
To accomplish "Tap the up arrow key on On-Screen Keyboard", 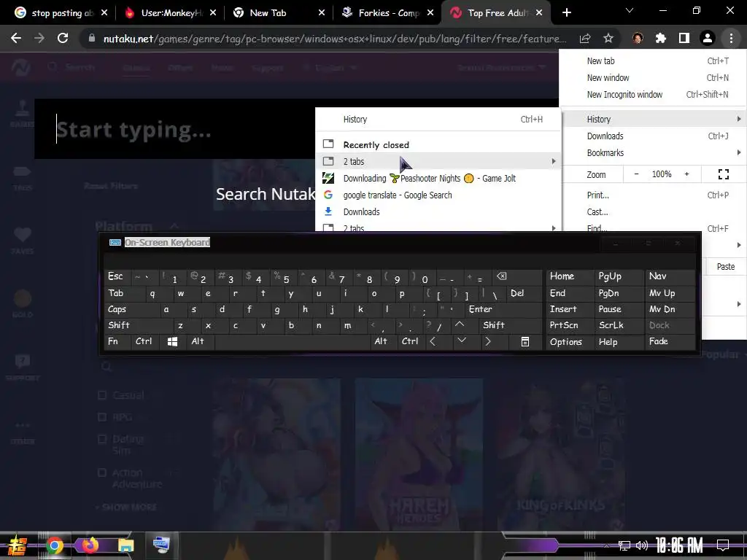I will [x=460, y=324].
